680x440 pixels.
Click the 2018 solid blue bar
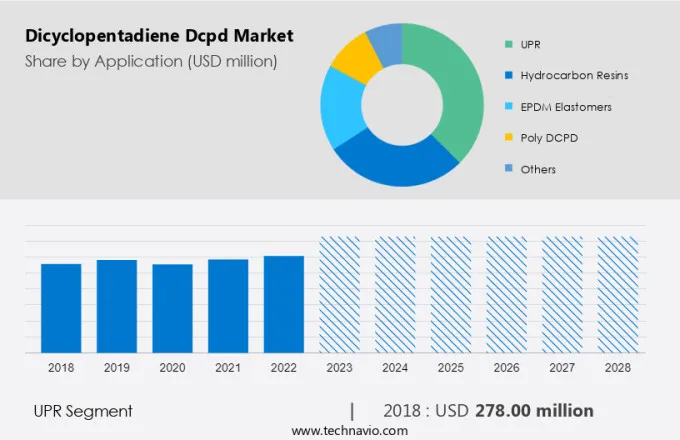61,308
